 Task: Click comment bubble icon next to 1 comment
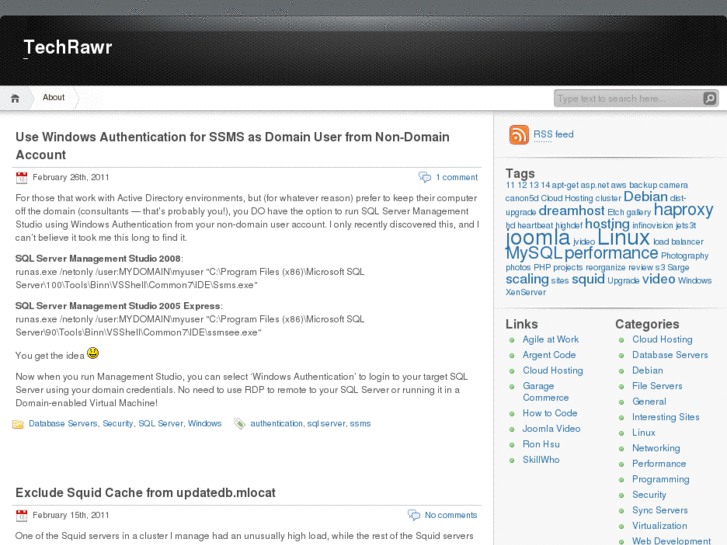click(425, 177)
